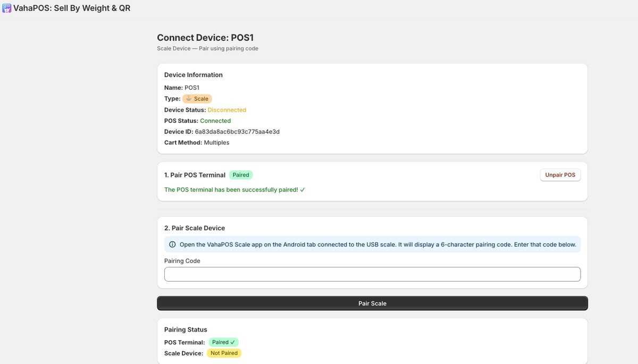
Task: Click the info icon in pairing instructions
Action: 172,244
